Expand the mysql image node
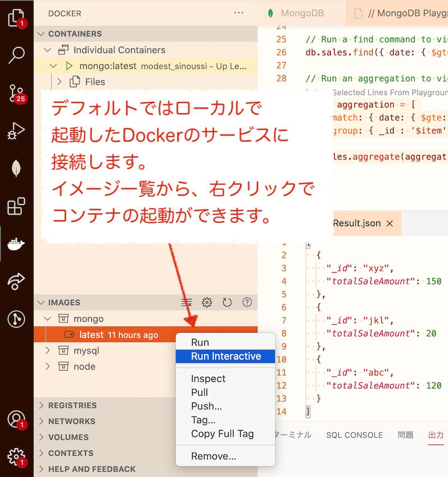The width and height of the screenshot is (448, 477). click(48, 350)
